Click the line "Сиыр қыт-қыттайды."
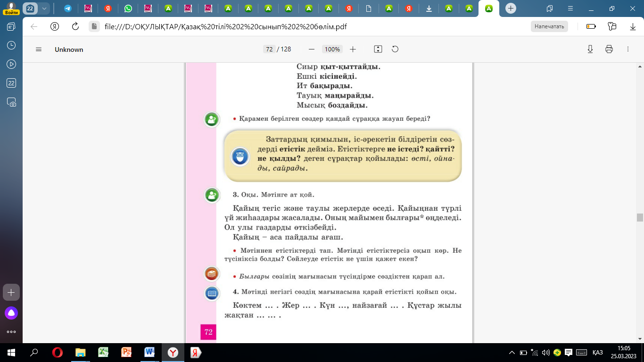 339,66
